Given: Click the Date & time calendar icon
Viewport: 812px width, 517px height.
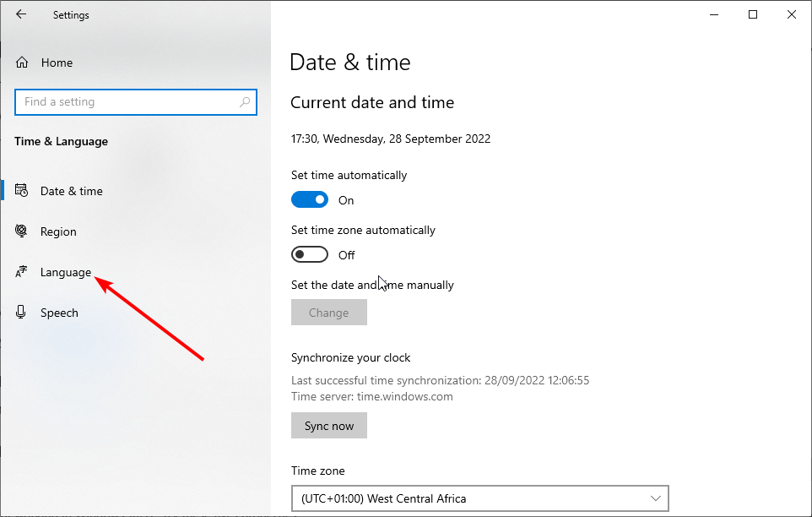Looking at the screenshot, I should tap(21, 191).
